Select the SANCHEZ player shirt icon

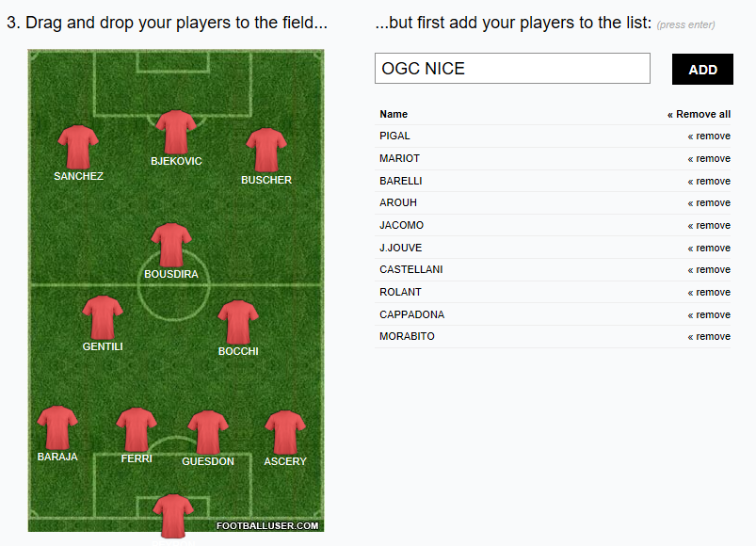[x=78, y=147]
